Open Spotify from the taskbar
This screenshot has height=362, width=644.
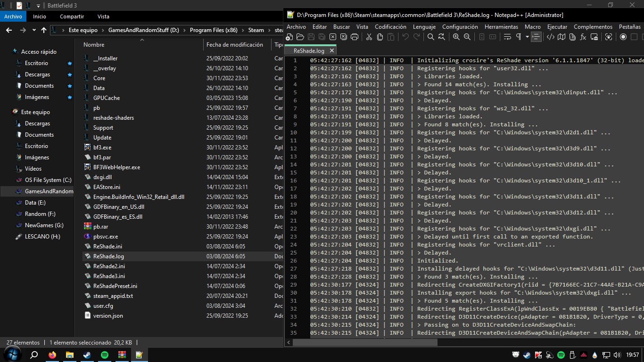click(x=105, y=354)
